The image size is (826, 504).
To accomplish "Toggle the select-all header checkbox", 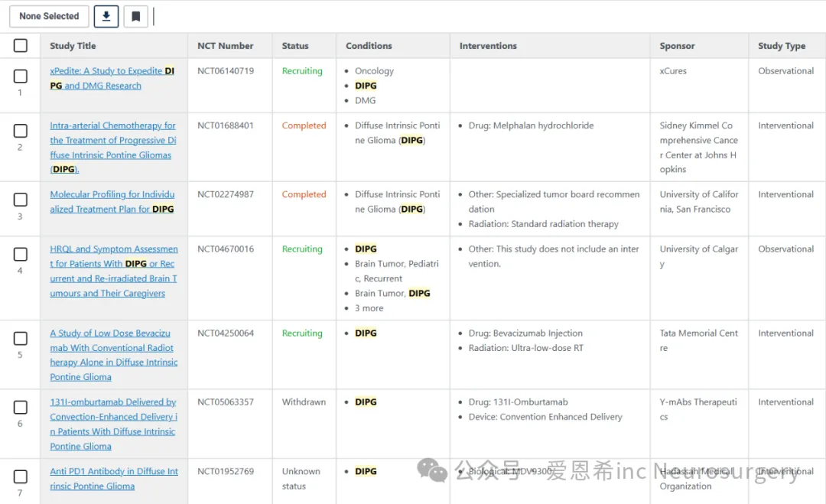I will tap(21, 46).
